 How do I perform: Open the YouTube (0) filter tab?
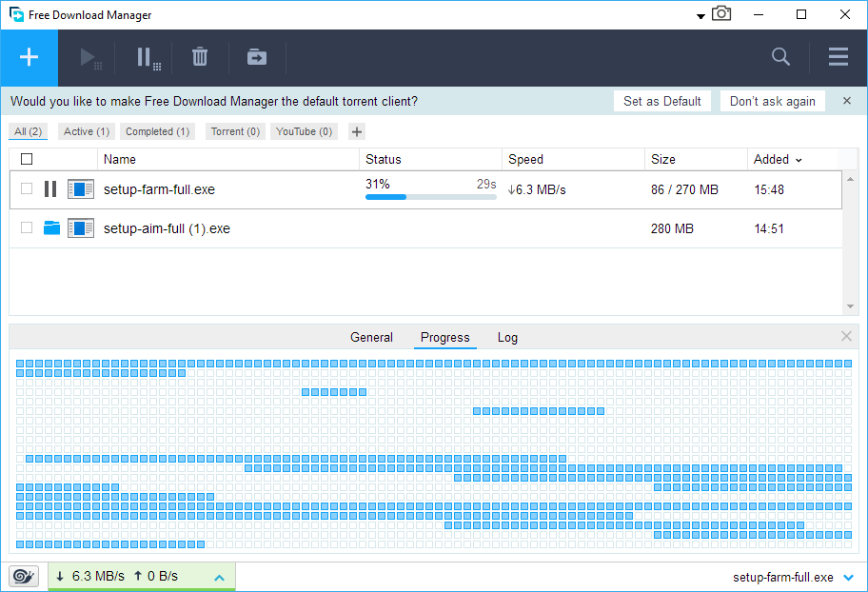tap(304, 131)
